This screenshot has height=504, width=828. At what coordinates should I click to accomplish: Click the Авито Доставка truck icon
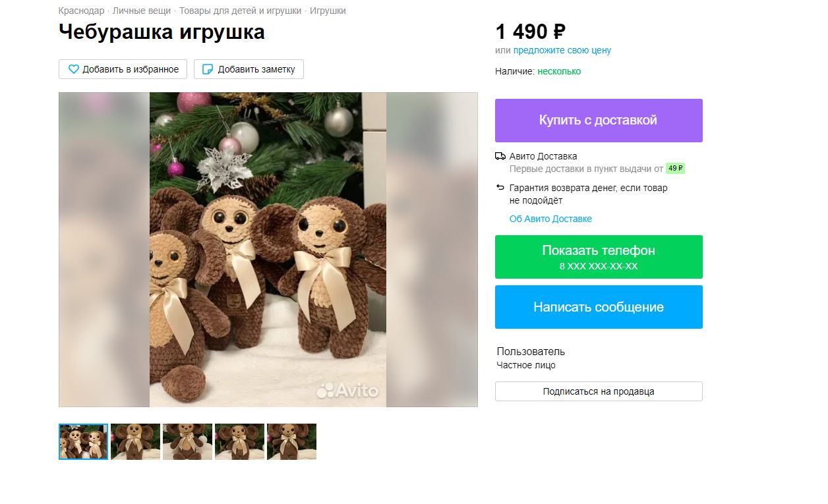pos(500,156)
